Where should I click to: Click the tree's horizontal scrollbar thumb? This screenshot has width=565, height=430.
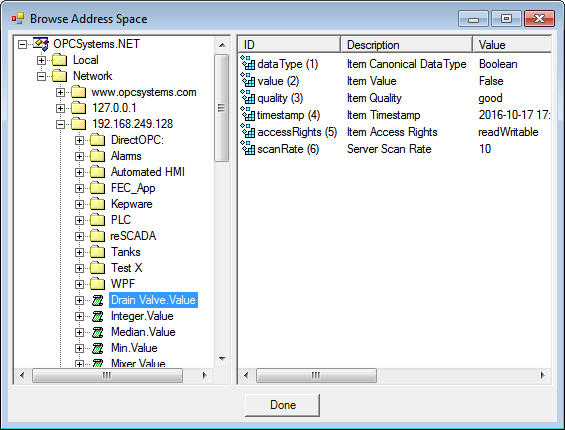(x=107, y=376)
